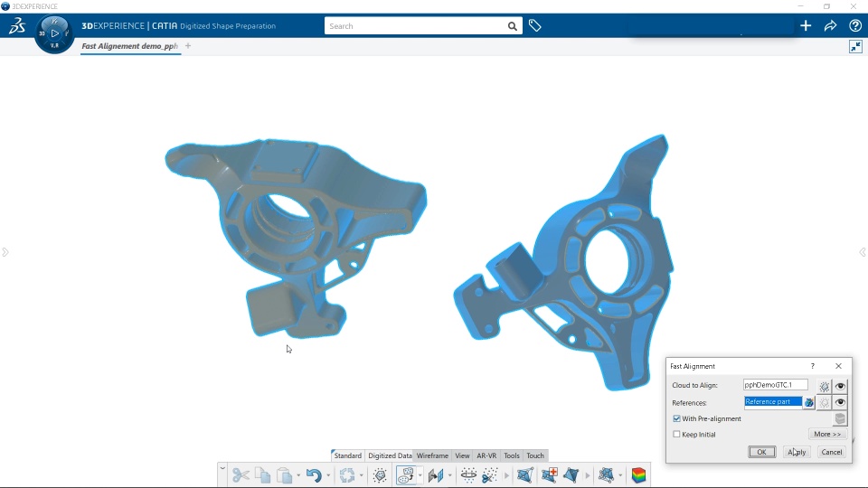
Task: Uncheck With Pre-alignment checkbox
Action: [676, 418]
